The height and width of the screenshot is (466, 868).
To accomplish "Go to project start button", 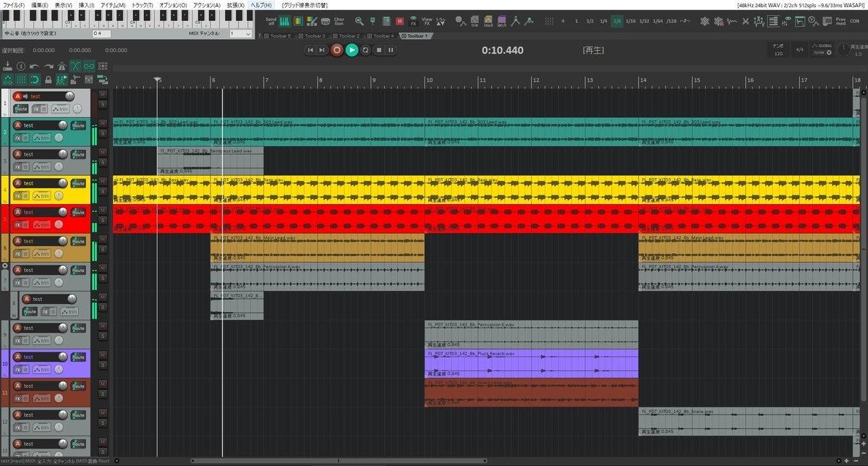I will 310,50.
